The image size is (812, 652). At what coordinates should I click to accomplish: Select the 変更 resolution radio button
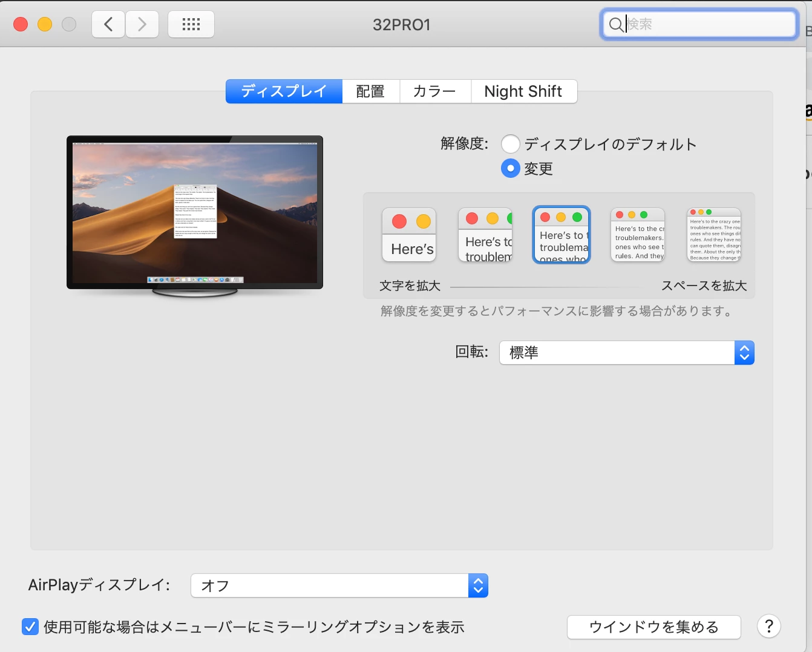[511, 168]
